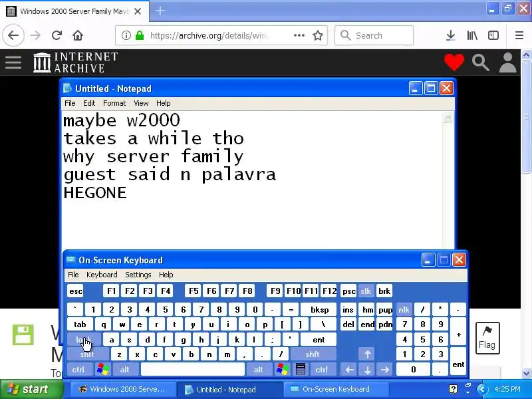This screenshot has width=532, height=399.
Task: Toggle the left shft key
Action: coord(88,354)
